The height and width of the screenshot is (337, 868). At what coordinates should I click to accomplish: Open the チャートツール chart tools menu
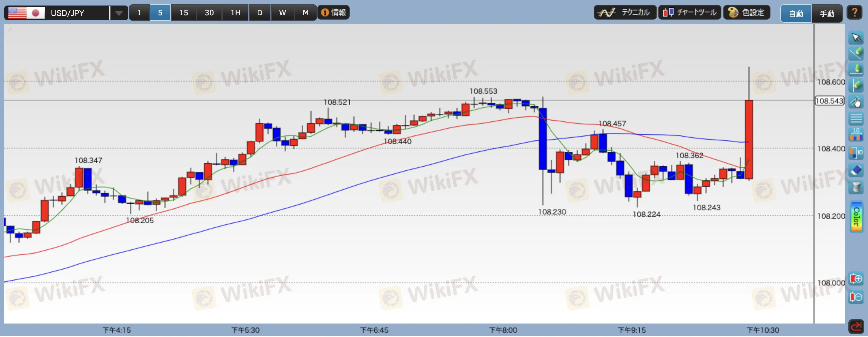pyautogui.click(x=689, y=13)
